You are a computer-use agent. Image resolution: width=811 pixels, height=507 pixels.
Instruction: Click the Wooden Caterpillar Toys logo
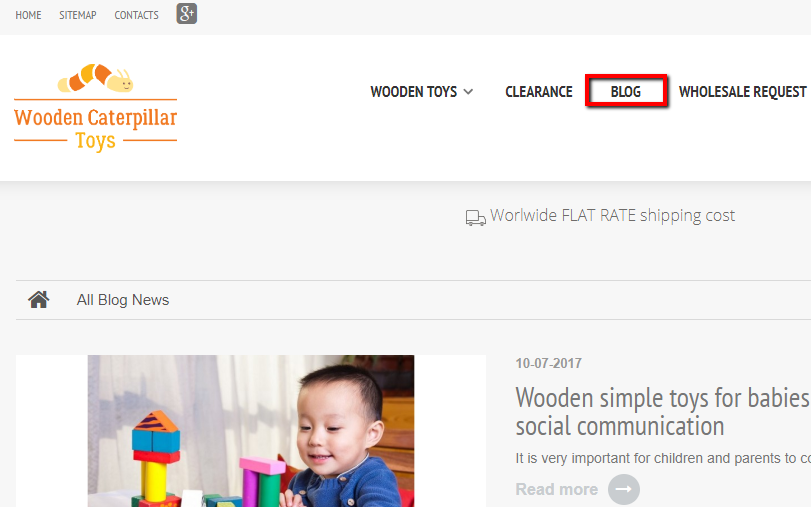96,108
